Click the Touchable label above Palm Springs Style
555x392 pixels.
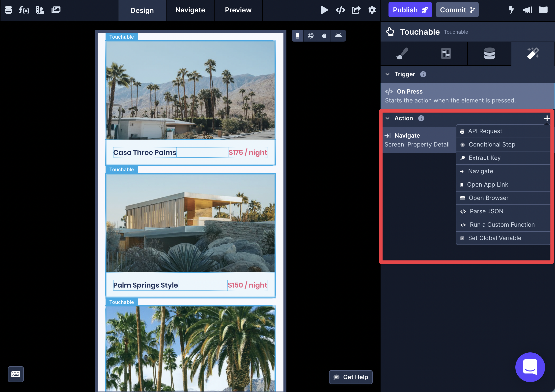pos(121,170)
